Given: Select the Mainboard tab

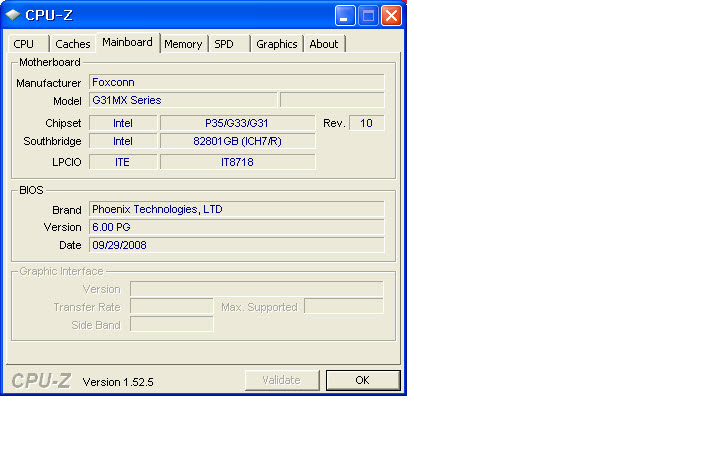Looking at the screenshot, I should pos(127,42).
